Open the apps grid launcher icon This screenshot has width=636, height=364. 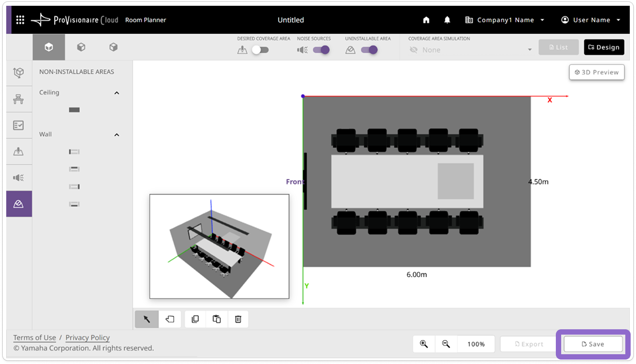pyautogui.click(x=20, y=20)
